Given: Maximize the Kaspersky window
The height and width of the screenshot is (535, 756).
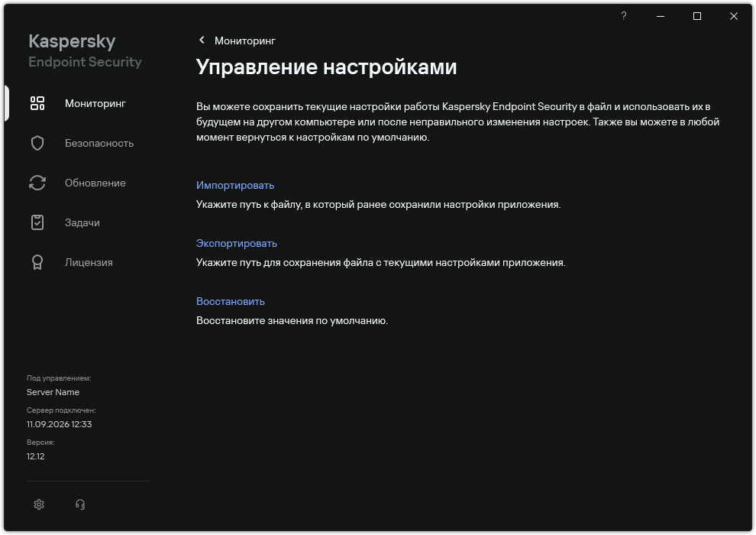Looking at the screenshot, I should point(696,16).
